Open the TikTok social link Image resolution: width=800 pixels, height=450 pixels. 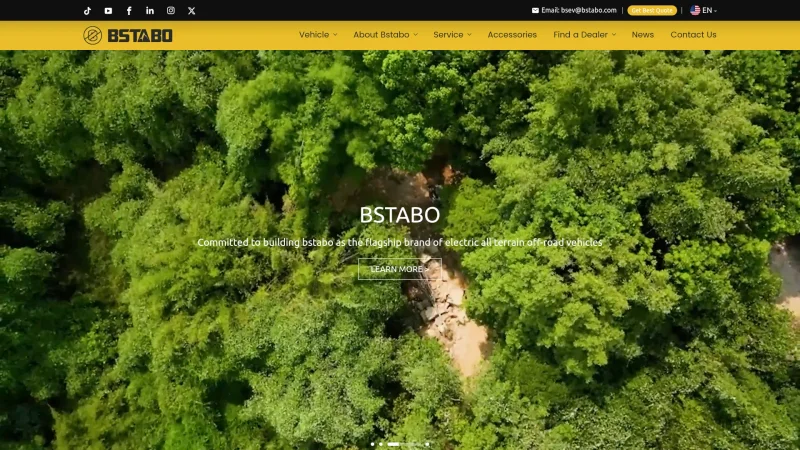point(87,10)
